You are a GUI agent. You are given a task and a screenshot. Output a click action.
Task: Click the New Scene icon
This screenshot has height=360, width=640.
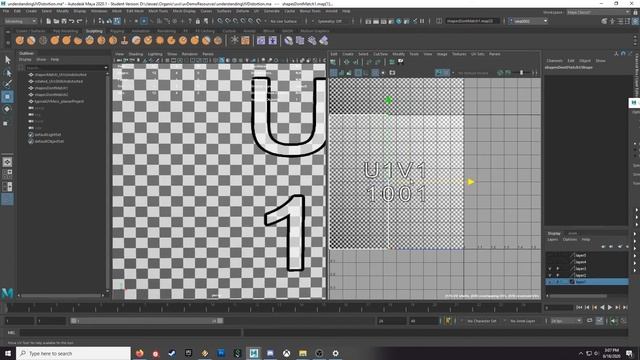pyautogui.click(x=49, y=21)
